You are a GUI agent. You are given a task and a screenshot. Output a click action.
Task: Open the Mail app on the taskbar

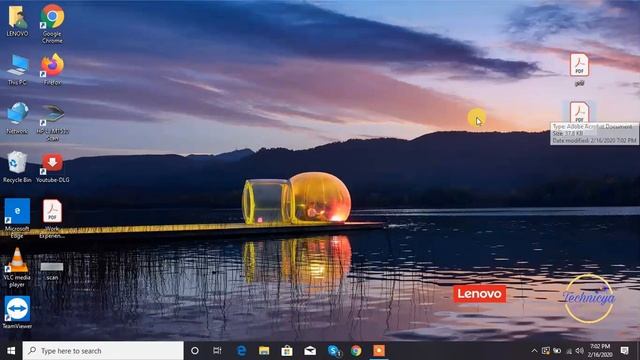[310, 351]
